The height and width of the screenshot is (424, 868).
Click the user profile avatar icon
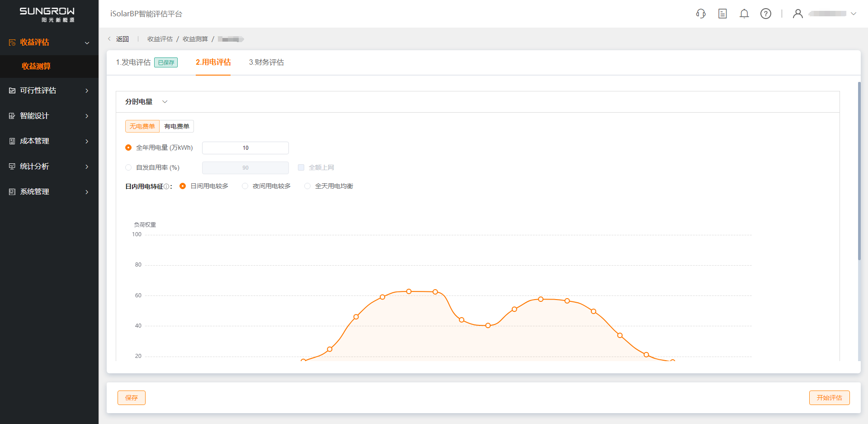click(x=798, y=14)
